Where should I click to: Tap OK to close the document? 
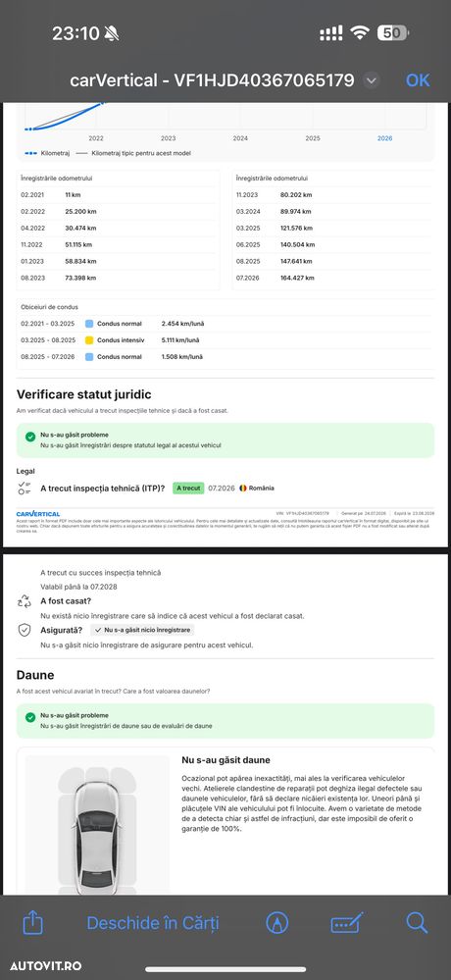click(418, 80)
